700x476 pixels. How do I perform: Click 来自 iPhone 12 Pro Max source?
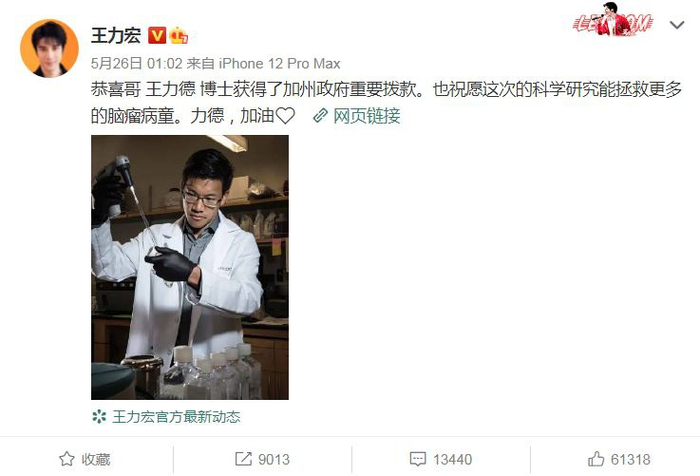coord(263,63)
